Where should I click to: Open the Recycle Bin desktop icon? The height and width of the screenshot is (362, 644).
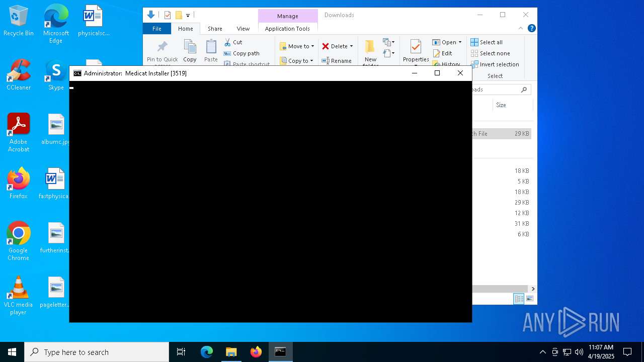pos(19,21)
